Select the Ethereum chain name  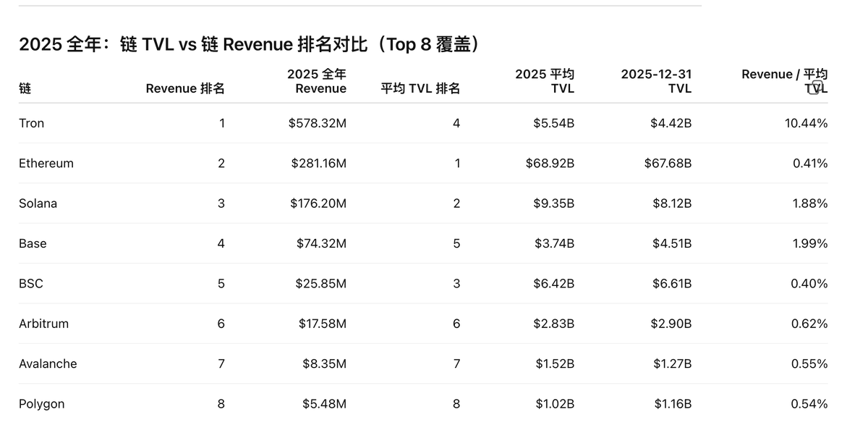(46, 163)
